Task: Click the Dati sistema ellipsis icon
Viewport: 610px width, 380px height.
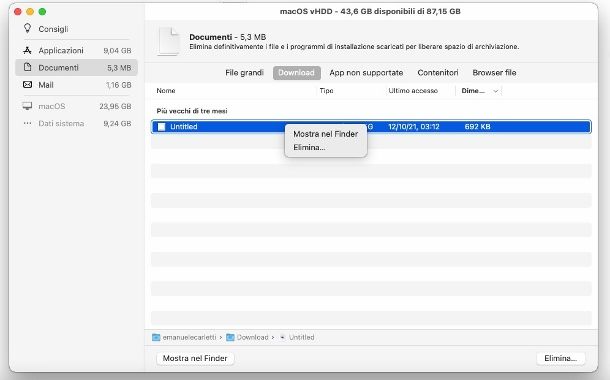Action: tap(27, 123)
